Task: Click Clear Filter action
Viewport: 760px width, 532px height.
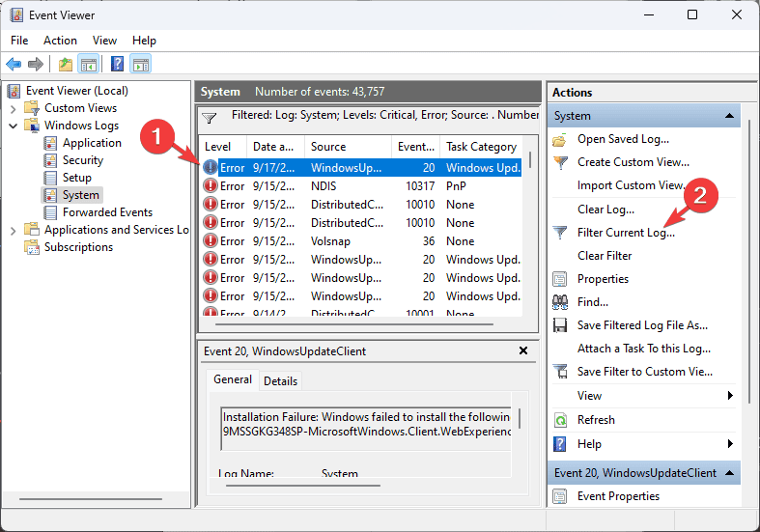Action: click(605, 256)
